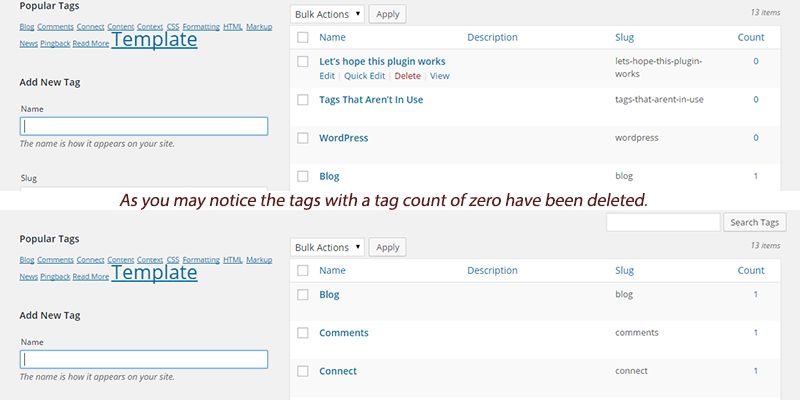Click the Pingback tag in lower Popular Tags
This screenshot has height=400, width=800.
coord(55,277)
